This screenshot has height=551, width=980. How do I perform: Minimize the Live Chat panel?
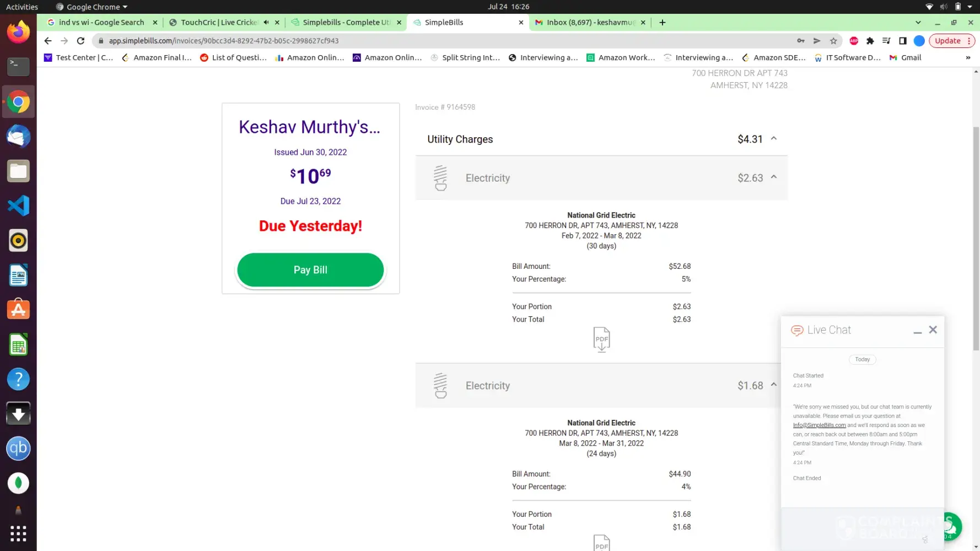pos(917,331)
